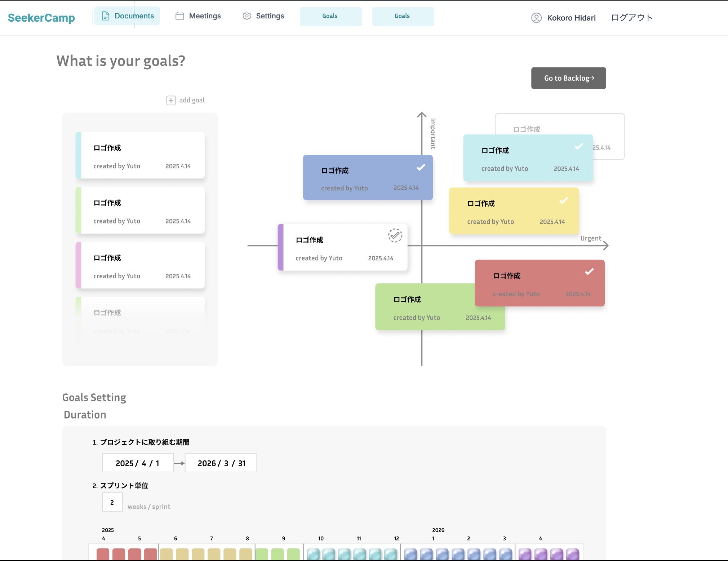
Task: Click the ログアウト logout link
Action: tap(631, 18)
